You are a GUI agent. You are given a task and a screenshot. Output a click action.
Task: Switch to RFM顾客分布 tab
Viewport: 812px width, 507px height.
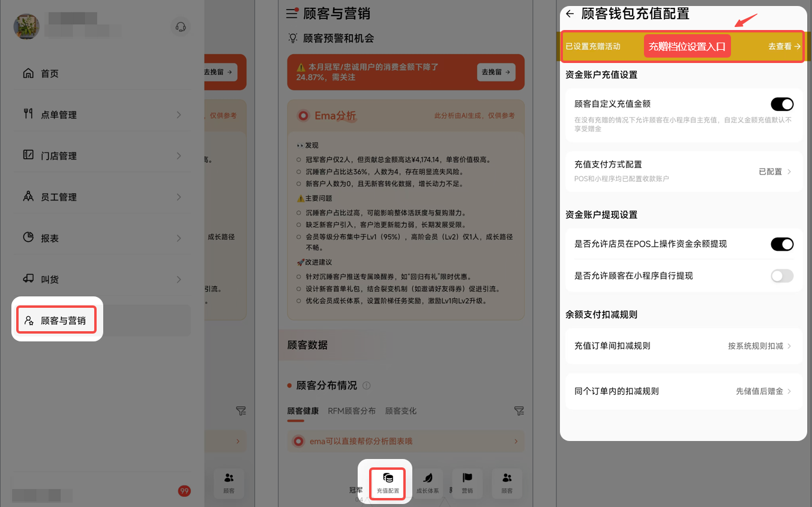click(x=352, y=411)
